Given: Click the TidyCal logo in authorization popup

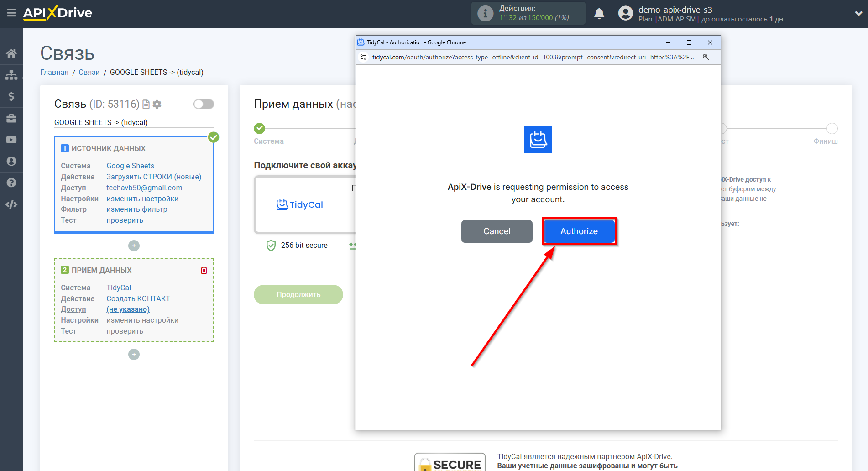Looking at the screenshot, I should point(538,140).
